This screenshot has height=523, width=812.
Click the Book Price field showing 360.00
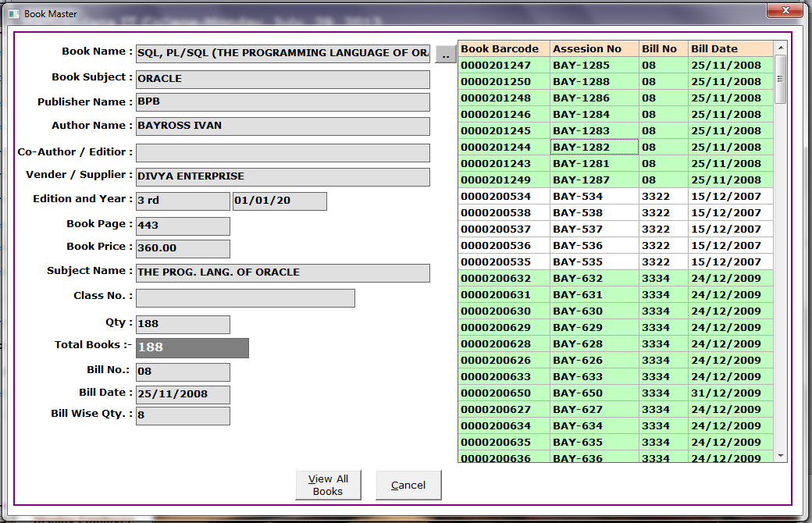(x=183, y=249)
